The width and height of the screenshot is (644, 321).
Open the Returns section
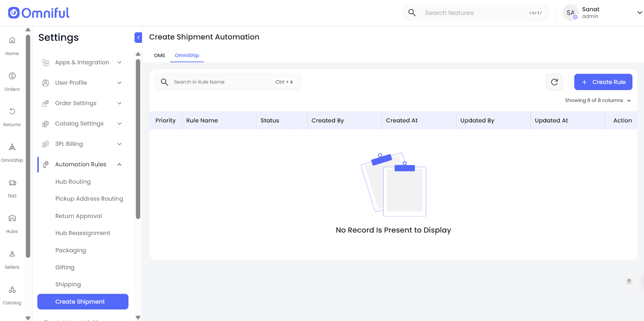pyautogui.click(x=12, y=116)
